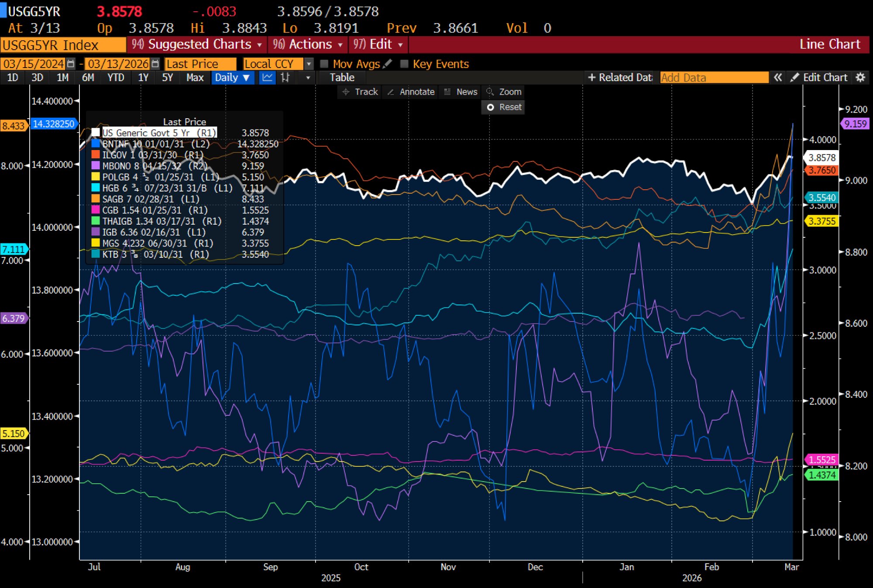
Task: Open the Suggested Charts dropdown
Action: [197, 44]
